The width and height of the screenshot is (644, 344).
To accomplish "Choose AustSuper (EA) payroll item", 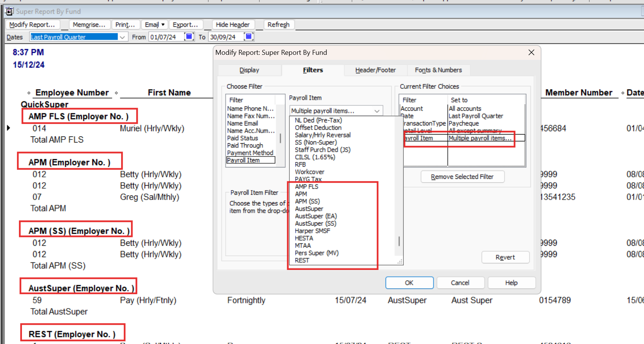I will click(316, 216).
